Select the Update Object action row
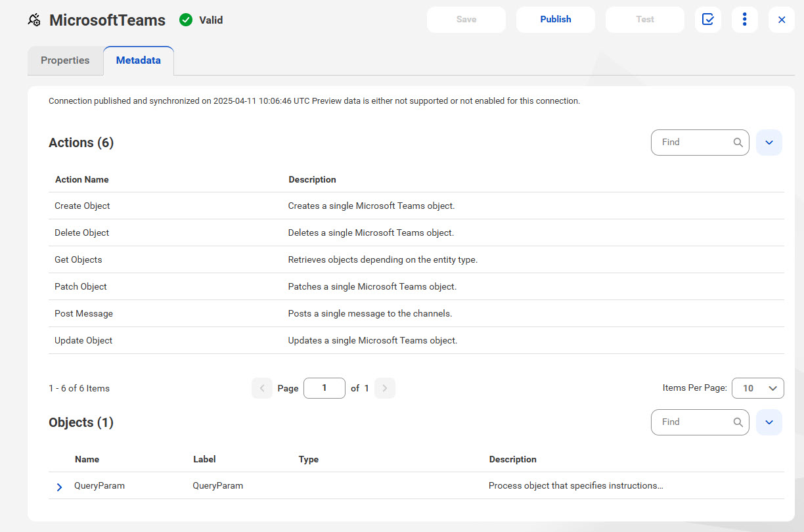The image size is (804, 532). tap(416, 340)
